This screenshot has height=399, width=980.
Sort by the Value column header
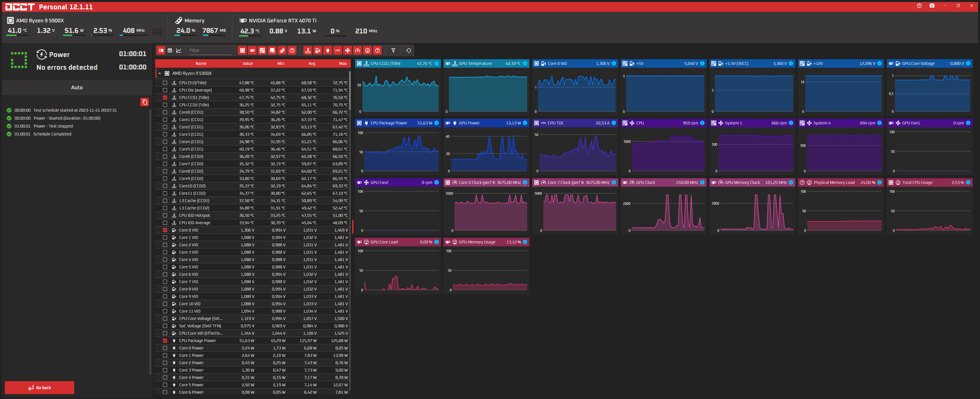click(x=248, y=63)
